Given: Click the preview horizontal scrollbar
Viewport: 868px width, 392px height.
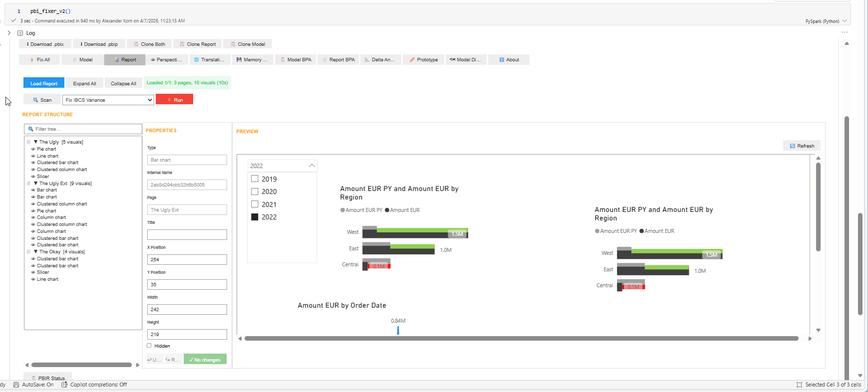Looking at the screenshot, I should tap(522, 338).
